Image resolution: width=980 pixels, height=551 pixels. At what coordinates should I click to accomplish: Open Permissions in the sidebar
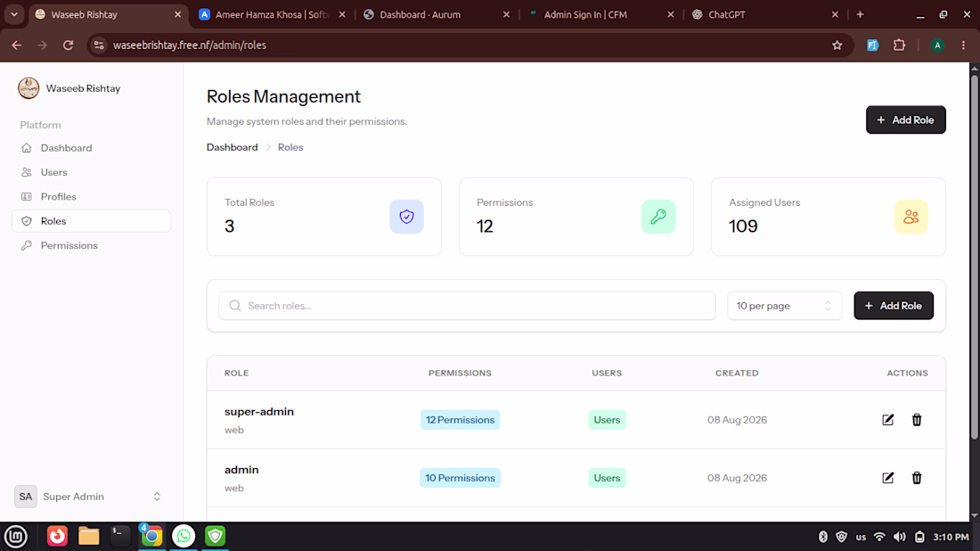(91, 246)
